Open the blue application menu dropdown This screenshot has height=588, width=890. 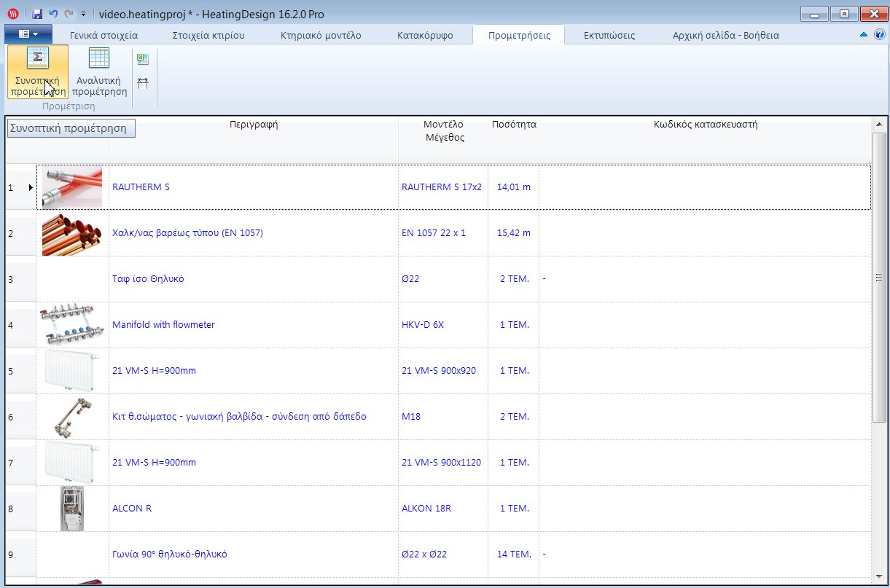coord(28,34)
